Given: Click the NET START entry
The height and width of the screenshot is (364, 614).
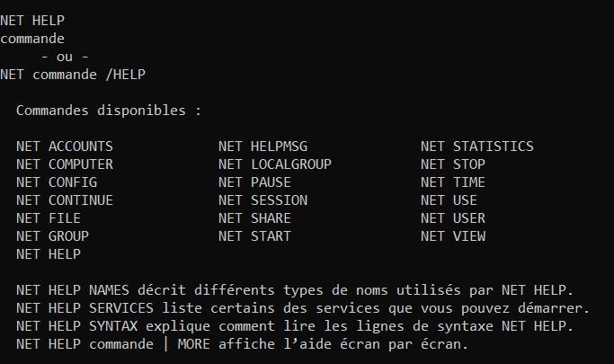Looking at the screenshot, I should coord(254,236).
